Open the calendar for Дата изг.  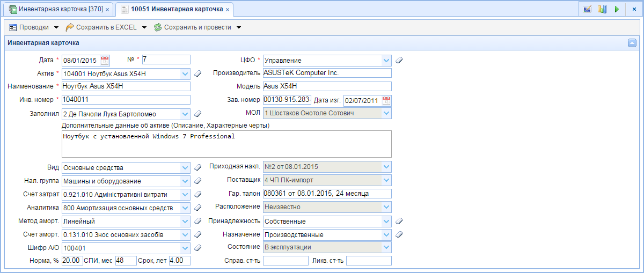click(x=386, y=100)
